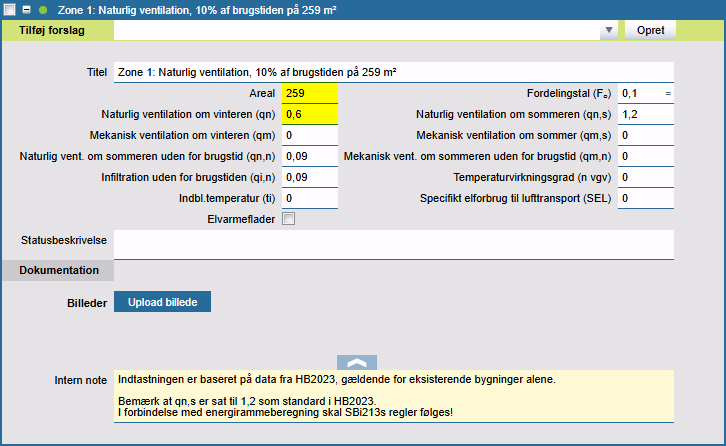Click the Opret button
Viewport: 726px width, 446px height.
(x=650, y=30)
